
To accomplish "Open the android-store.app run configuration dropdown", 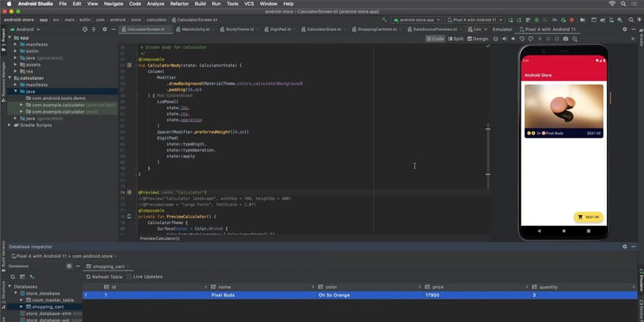I will click(x=417, y=20).
